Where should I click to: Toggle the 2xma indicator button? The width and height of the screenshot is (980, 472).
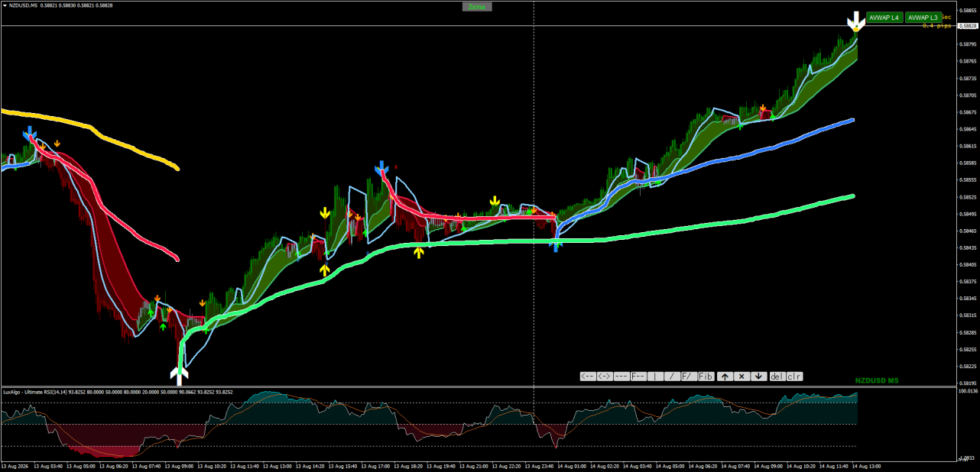coord(477,7)
